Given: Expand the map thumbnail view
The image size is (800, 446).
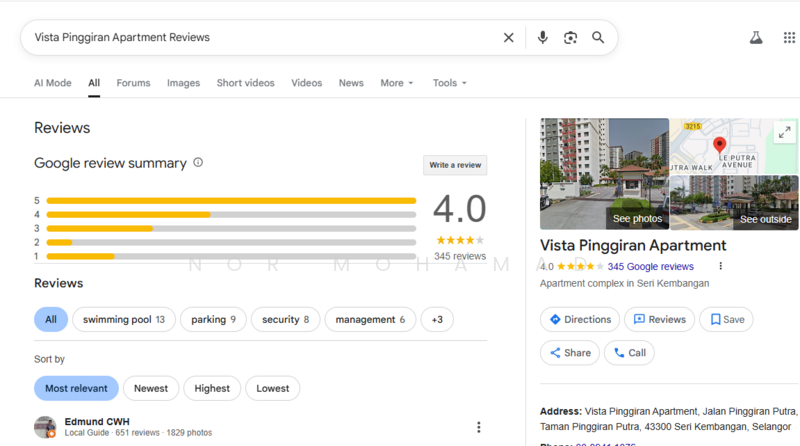Looking at the screenshot, I should click(784, 132).
